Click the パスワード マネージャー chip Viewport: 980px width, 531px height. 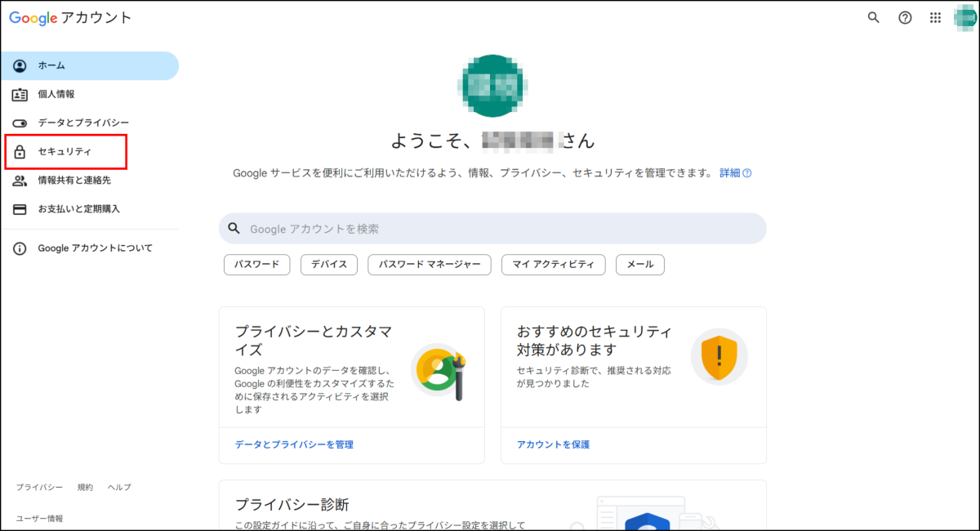point(430,265)
